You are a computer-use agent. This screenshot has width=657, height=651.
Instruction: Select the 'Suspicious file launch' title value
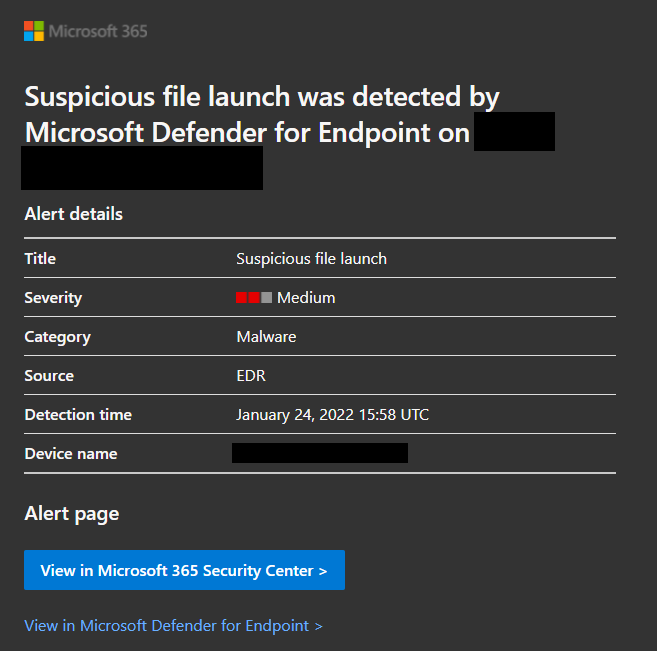tap(311, 258)
